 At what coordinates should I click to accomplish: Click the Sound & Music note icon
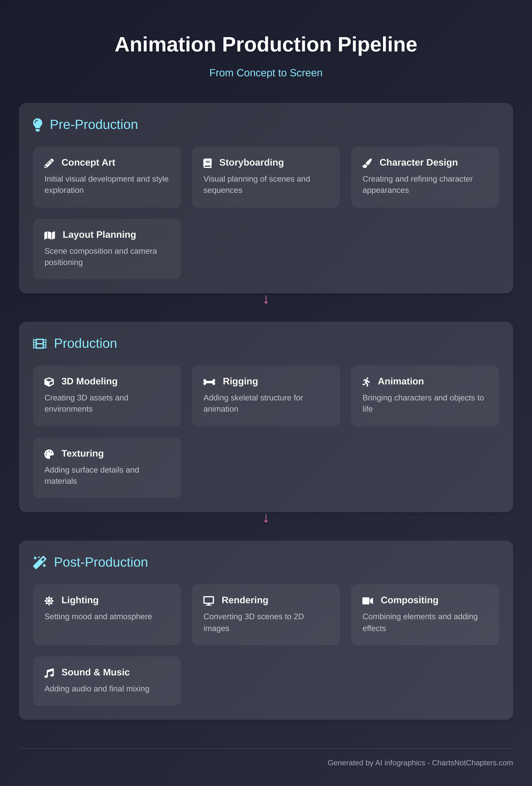pos(49,673)
